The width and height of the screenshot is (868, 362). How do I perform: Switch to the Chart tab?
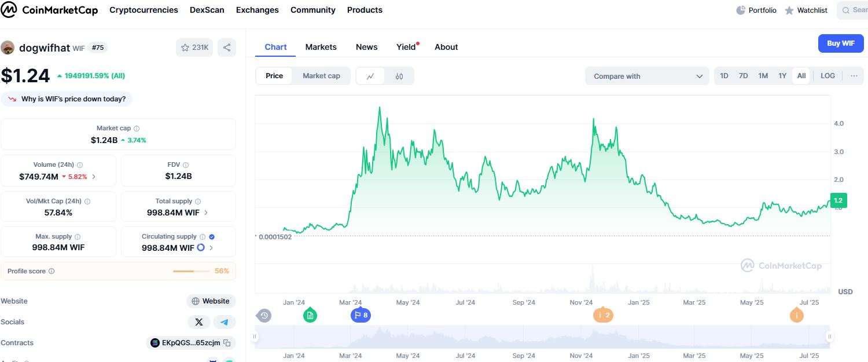tap(275, 47)
